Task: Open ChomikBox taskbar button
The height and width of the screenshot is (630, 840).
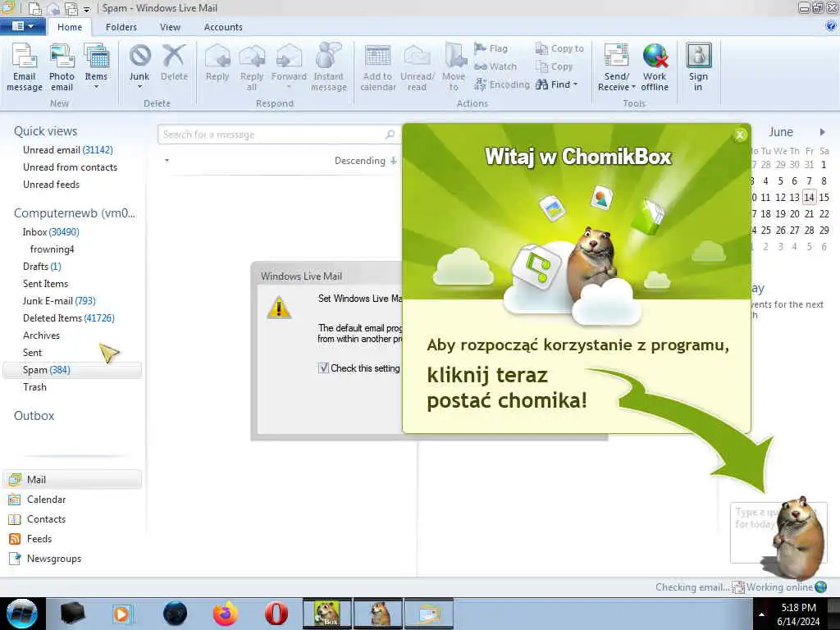Action: click(327, 614)
